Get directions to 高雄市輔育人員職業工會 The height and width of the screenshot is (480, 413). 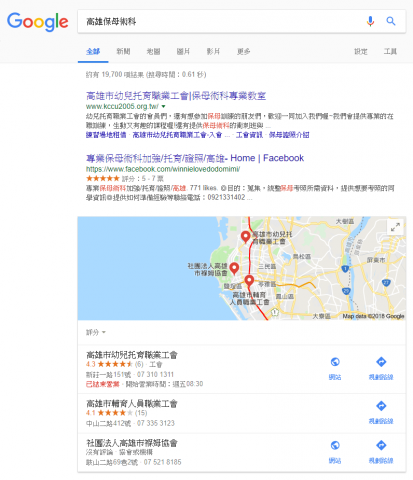(381, 413)
